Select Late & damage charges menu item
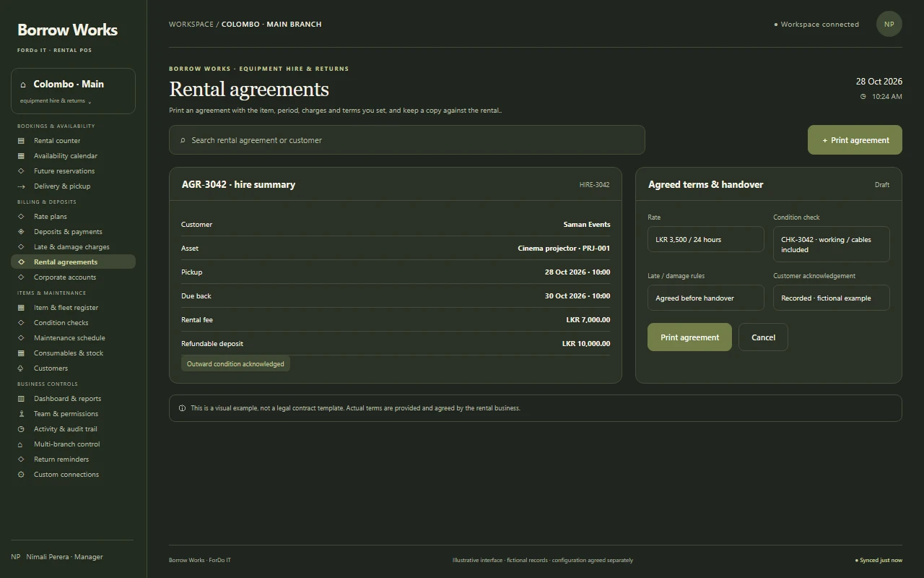The image size is (924, 578). tap(73, 247)
